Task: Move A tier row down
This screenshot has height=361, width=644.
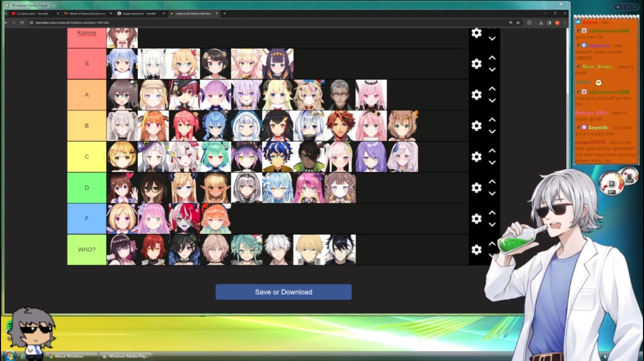Action: click(x=492, y=100)
